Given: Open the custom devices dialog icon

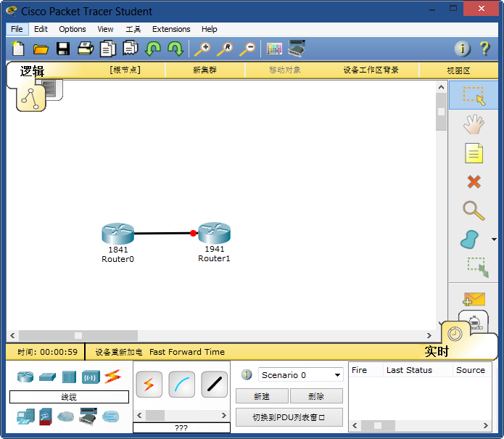Looking at the screenshot, I should pyautogui.click(x=297, y=49).
